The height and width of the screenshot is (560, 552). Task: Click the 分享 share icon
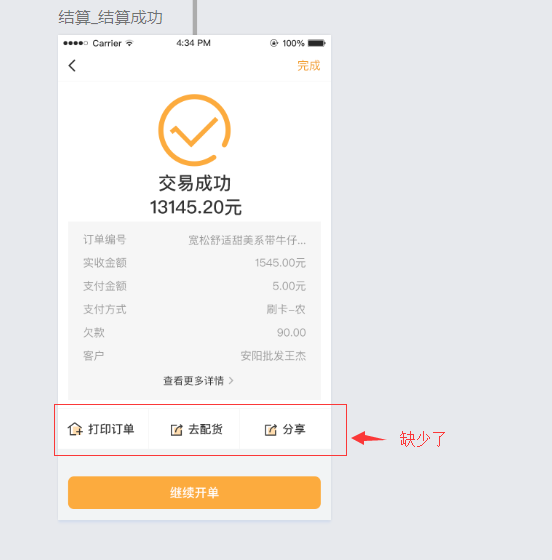pos(271,430)
